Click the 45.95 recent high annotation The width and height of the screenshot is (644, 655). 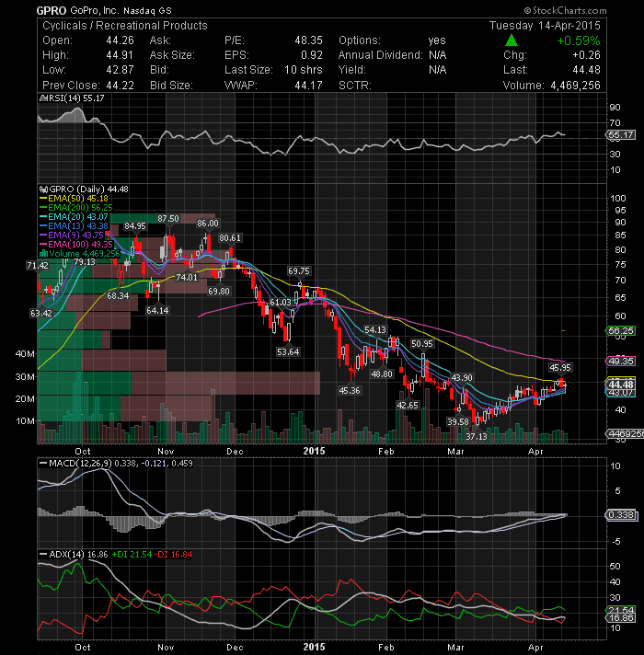point(560,368)
